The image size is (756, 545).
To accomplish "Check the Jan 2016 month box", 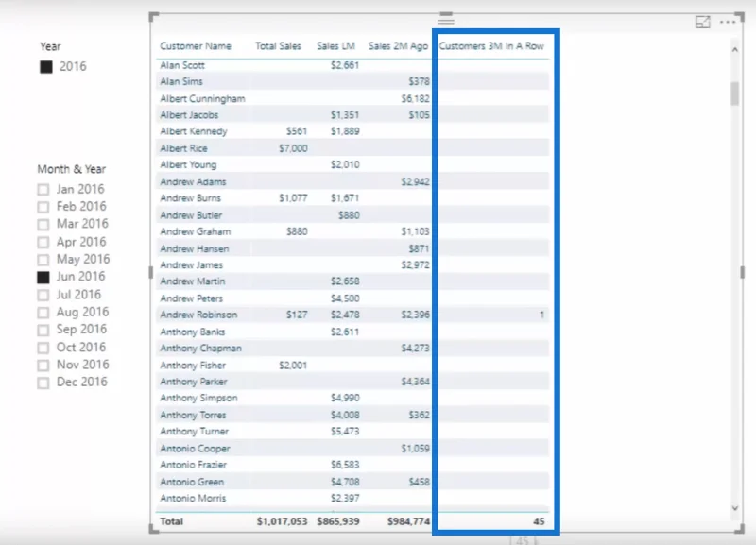I will point(43,189).
